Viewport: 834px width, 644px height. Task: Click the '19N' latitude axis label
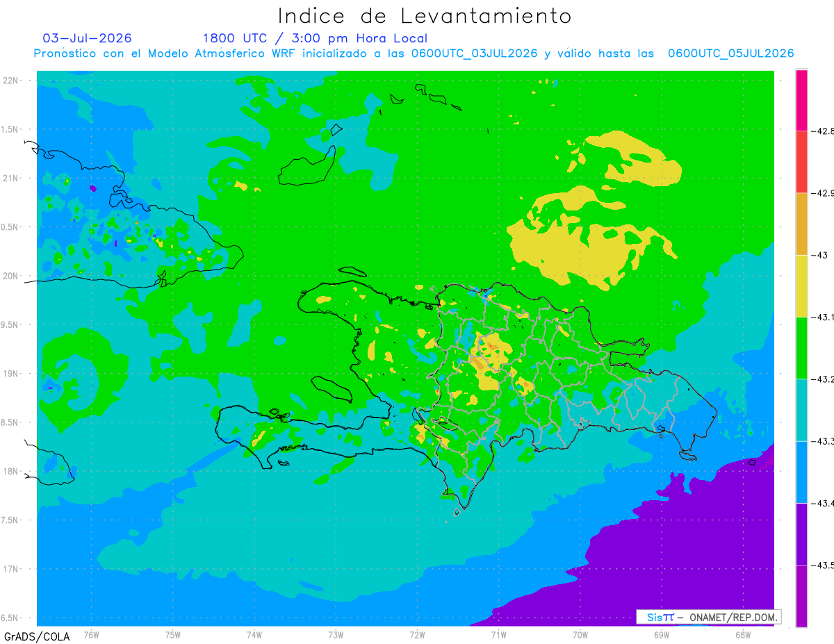pyautogui.click(x=11, y=374)
